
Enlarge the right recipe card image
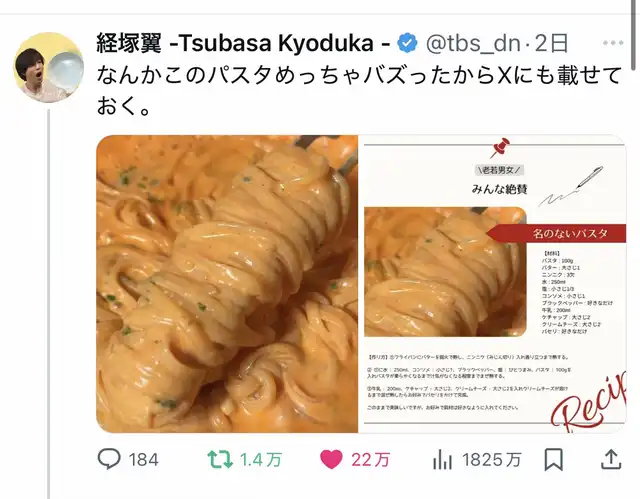click(493, 284)
